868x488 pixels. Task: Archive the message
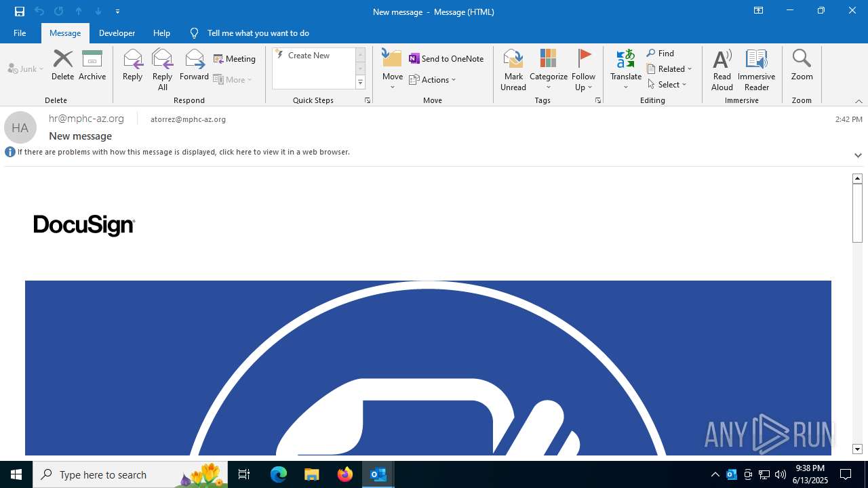92,65
